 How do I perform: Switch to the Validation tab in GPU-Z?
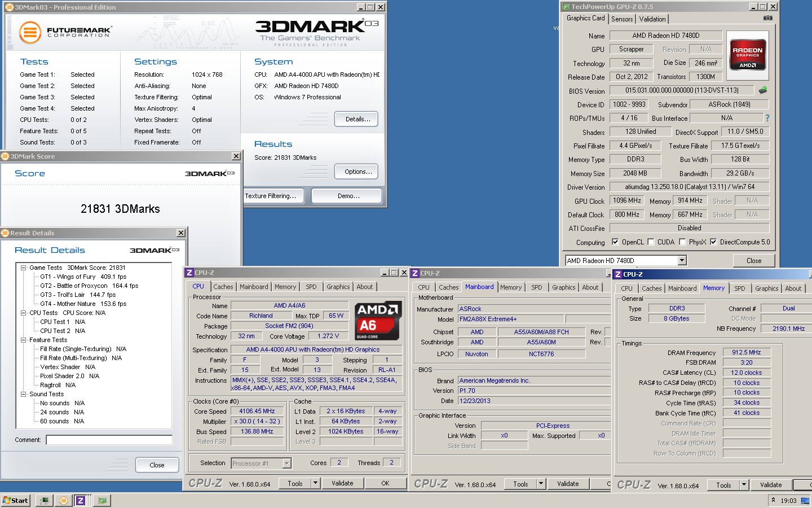tap(652, 19)
